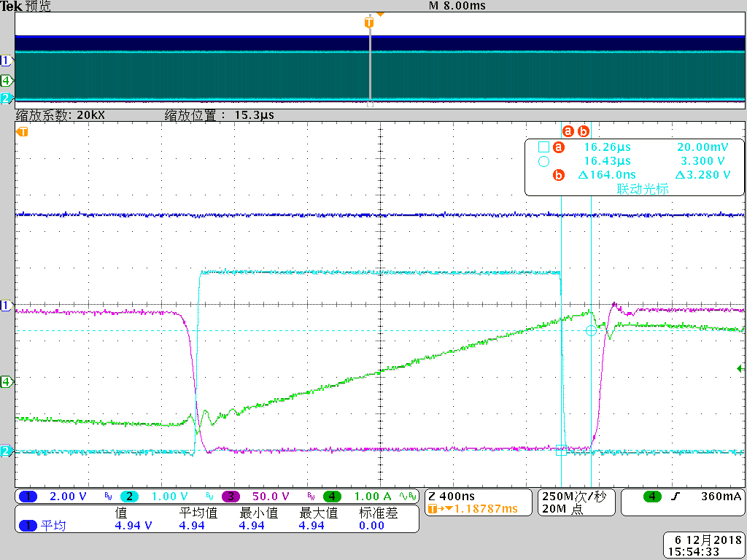
Task: Click the 平均 measurement type label
Action: pyautogui.click(x=53, y=526)
